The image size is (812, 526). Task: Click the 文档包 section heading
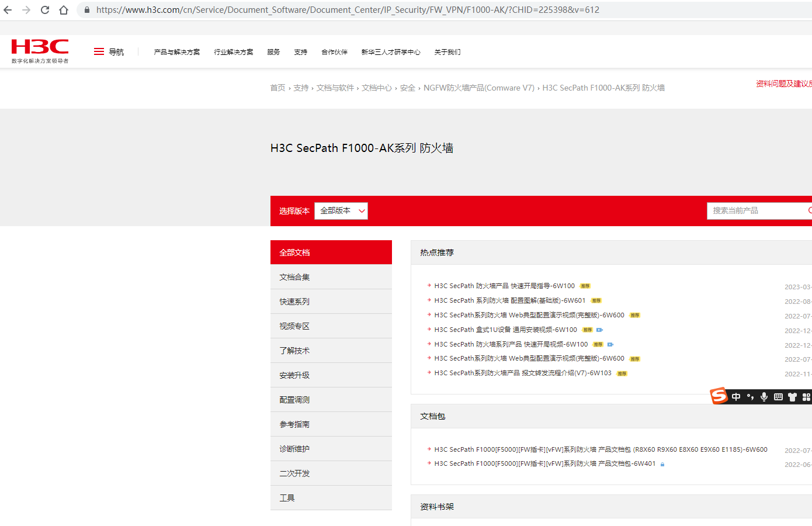click(433, 416)
